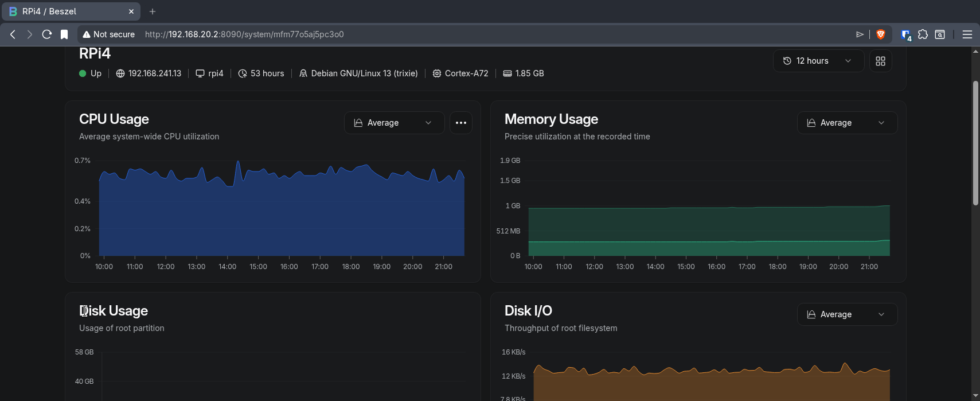Click the green Up status indicator
Image resolution: width=980 pixels, height=401 pixels.
click(83, 73)
